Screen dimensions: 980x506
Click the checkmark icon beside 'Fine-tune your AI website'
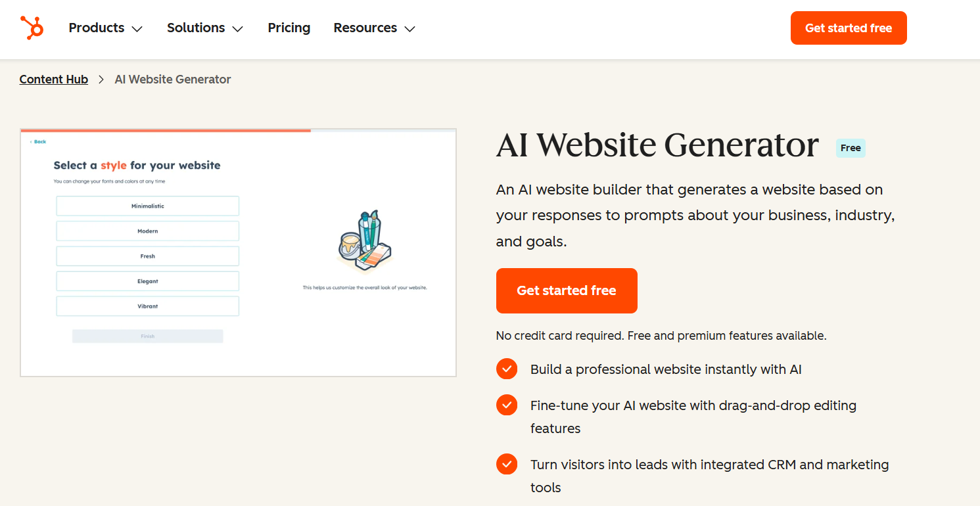tap(507, 405)
